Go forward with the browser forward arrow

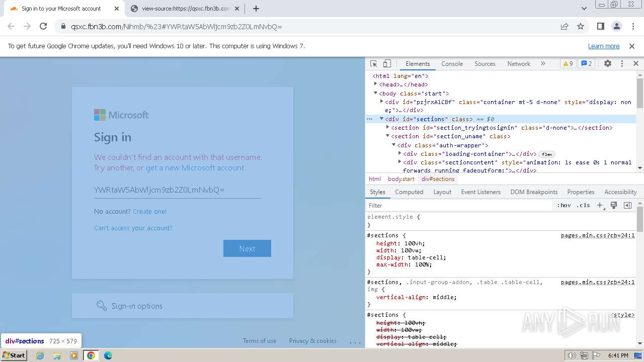pos(27,27)
